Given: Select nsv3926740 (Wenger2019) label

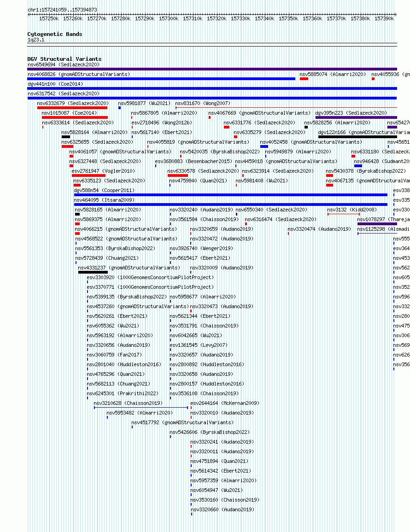Looking at the screenshot, I should click(x=201, y=248).
